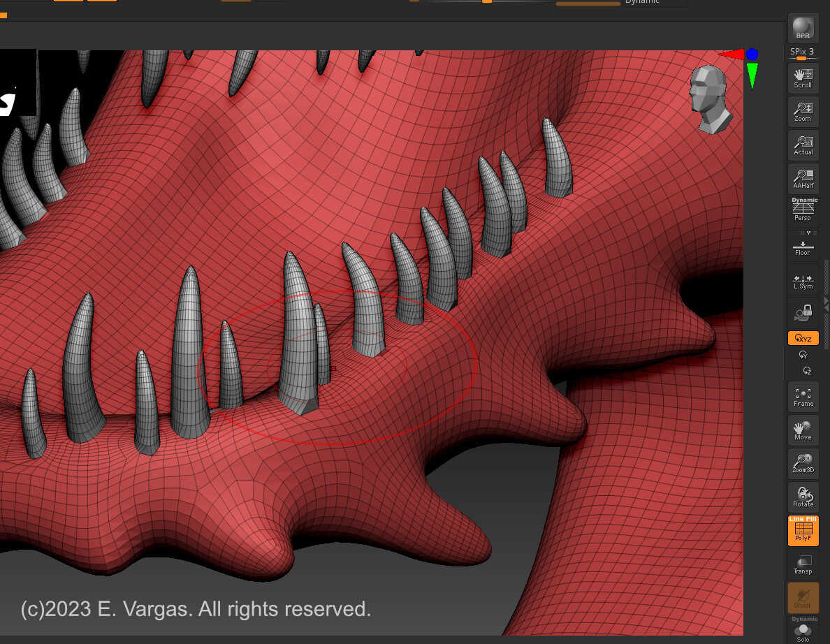
Task: Toggle the camera lock icon
Action: click(803, 313)
